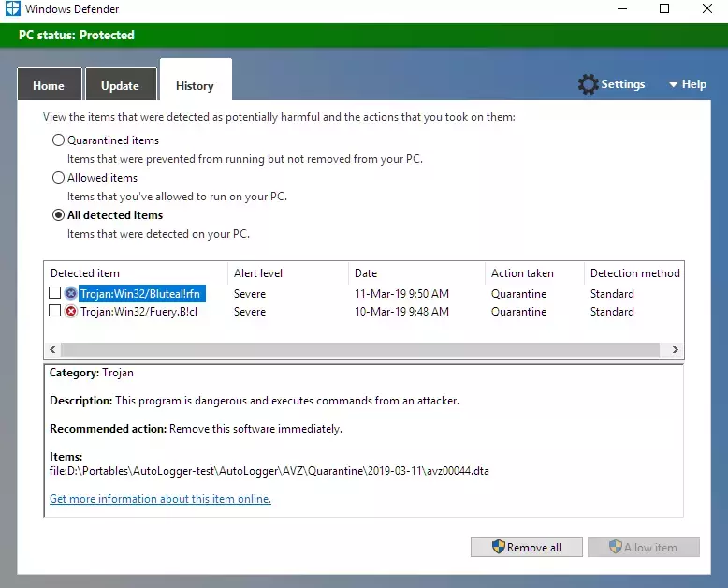
Task: Click the shield icon on Remove all button
Action: pyautogui.click(x=498, y=547)
